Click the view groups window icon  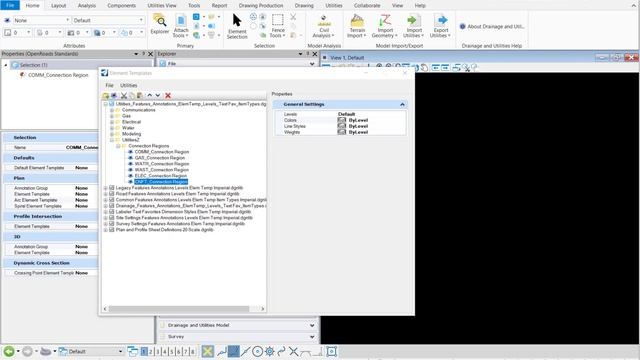[x=133, y=351]
